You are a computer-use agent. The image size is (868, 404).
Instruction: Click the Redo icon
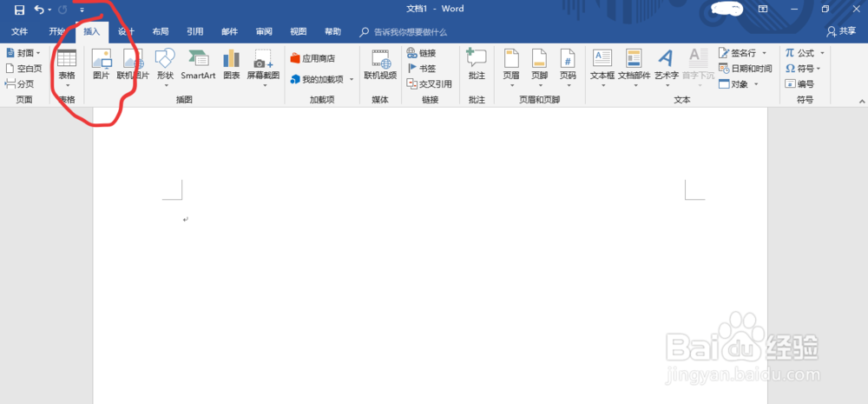(x=62, y=10)
